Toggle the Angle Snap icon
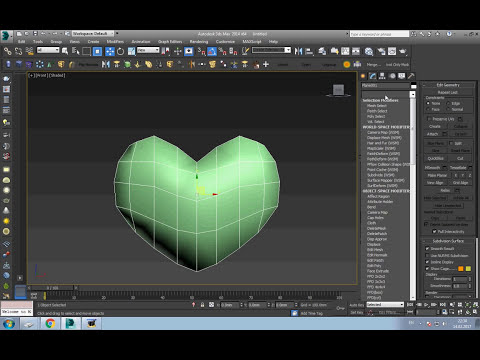Viewport: 480px width, 360px height. coord(212,51)
